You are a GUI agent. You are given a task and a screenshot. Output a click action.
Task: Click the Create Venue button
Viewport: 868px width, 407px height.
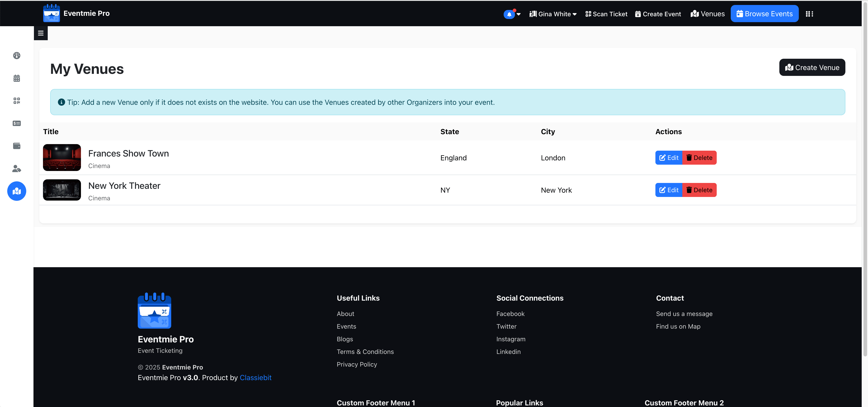point(812,68)
